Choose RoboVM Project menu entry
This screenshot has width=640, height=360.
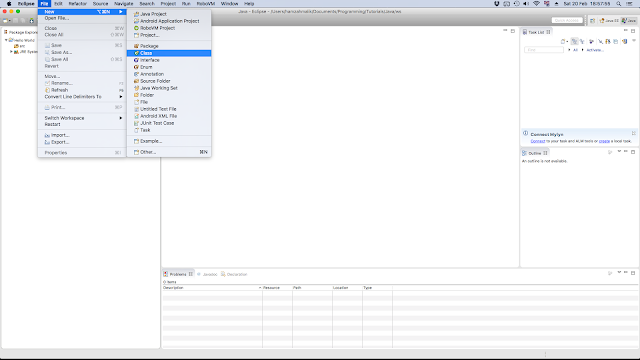click(169, 28)
